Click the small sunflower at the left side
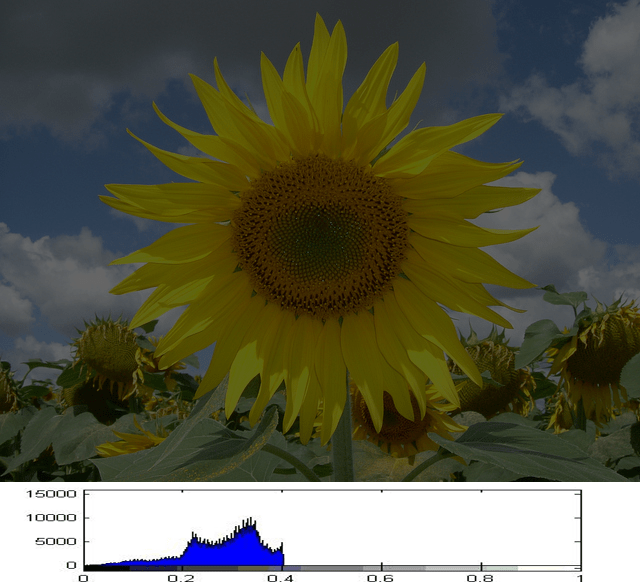This screenshot has height=582, width=640. (x=108, y=352)
